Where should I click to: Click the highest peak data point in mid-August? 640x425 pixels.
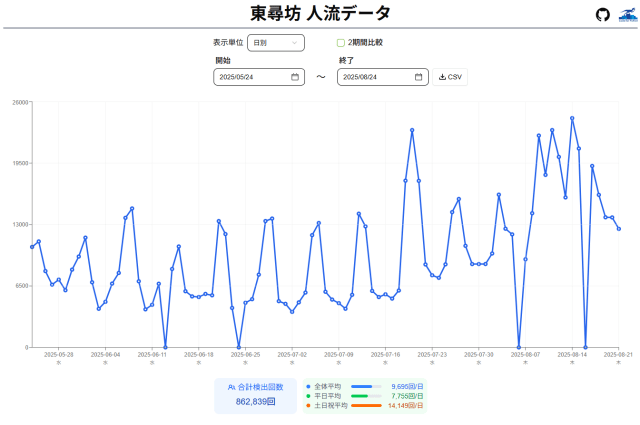[572, 118]
